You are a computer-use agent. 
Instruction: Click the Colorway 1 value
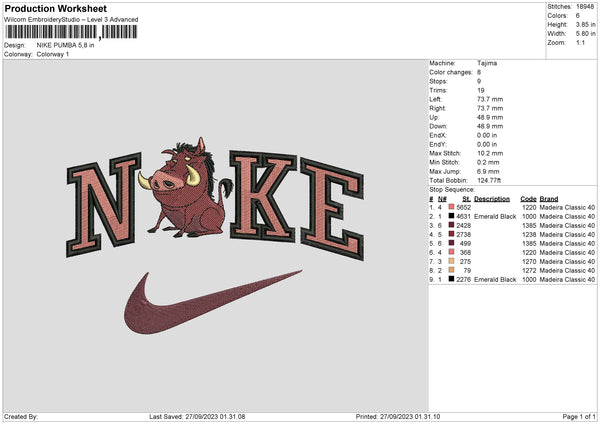click(x=53, y=54)
